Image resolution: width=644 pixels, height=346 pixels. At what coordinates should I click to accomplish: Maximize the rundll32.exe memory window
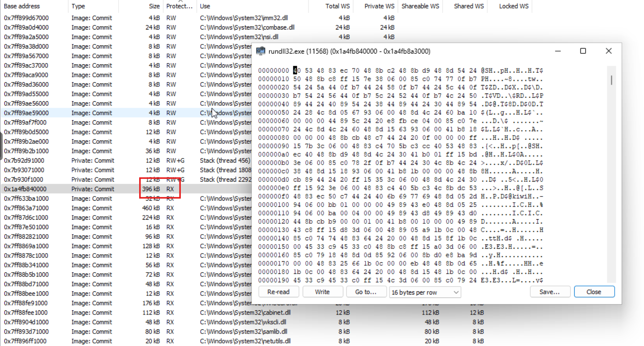[x=583, y=51]
